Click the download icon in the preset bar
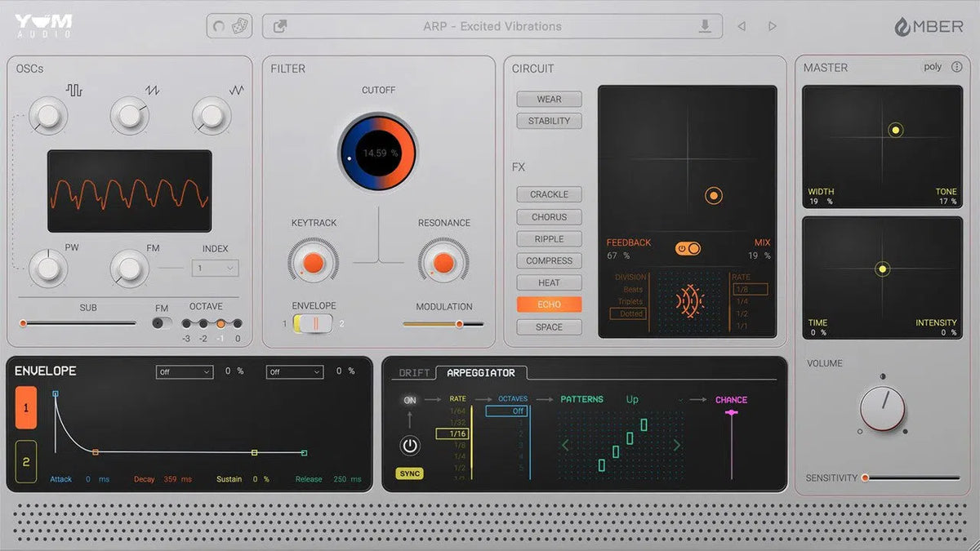980x551 pixels. [706, 25]
